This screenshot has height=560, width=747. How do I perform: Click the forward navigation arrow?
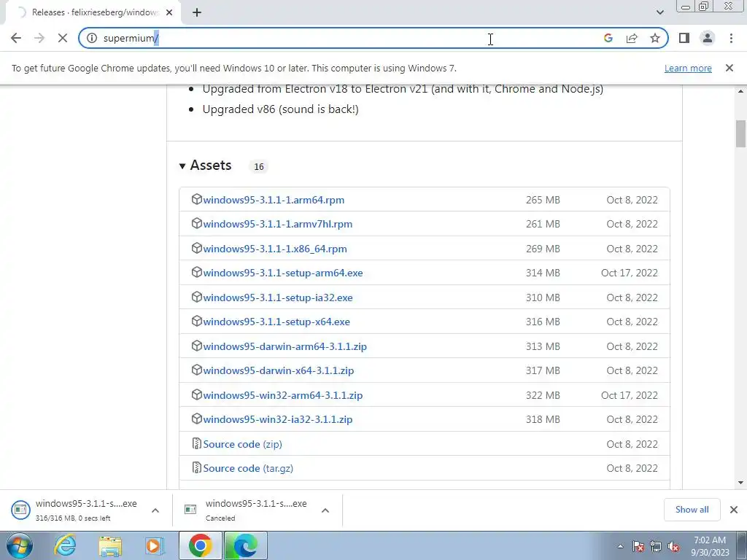coord(39,38)
